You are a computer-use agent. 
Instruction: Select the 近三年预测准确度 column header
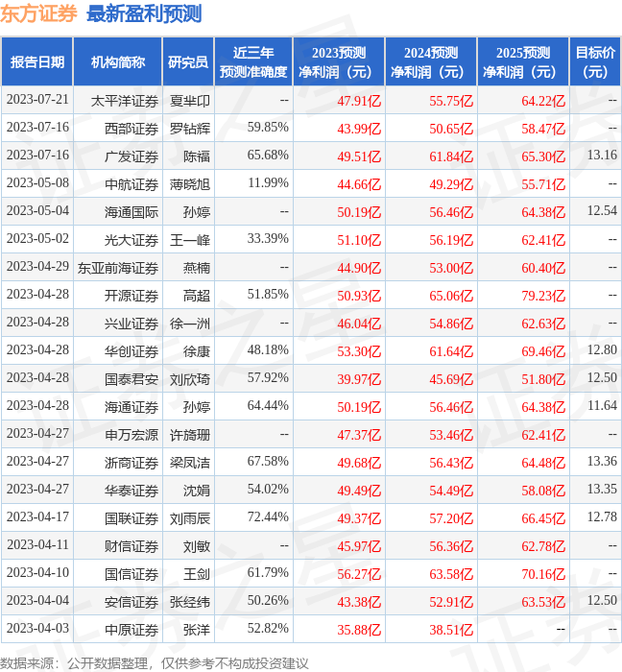tap(253, 62)
